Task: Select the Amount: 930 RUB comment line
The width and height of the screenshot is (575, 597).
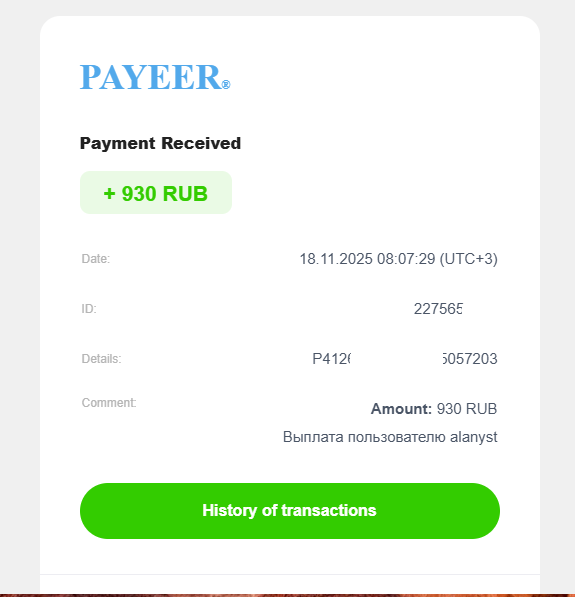Action: [x=434, y=409]
